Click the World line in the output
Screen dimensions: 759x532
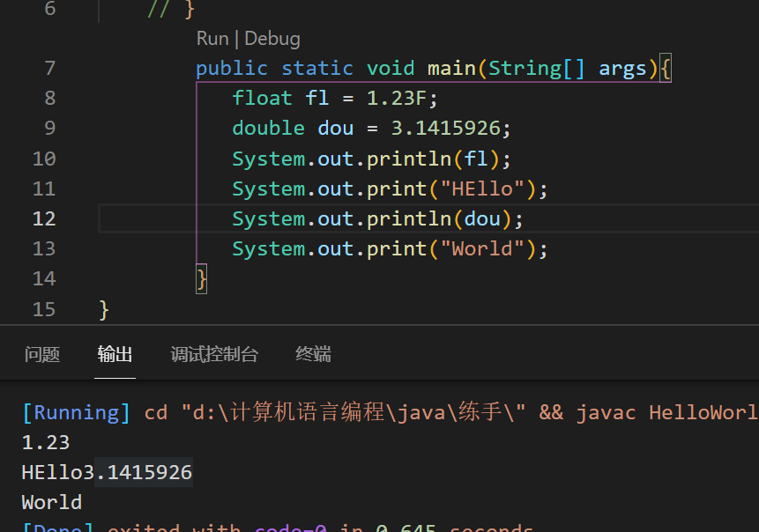[50, 502]
